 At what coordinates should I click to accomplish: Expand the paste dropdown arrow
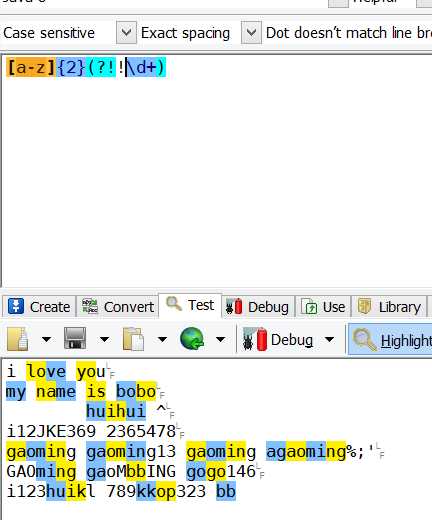162,339
